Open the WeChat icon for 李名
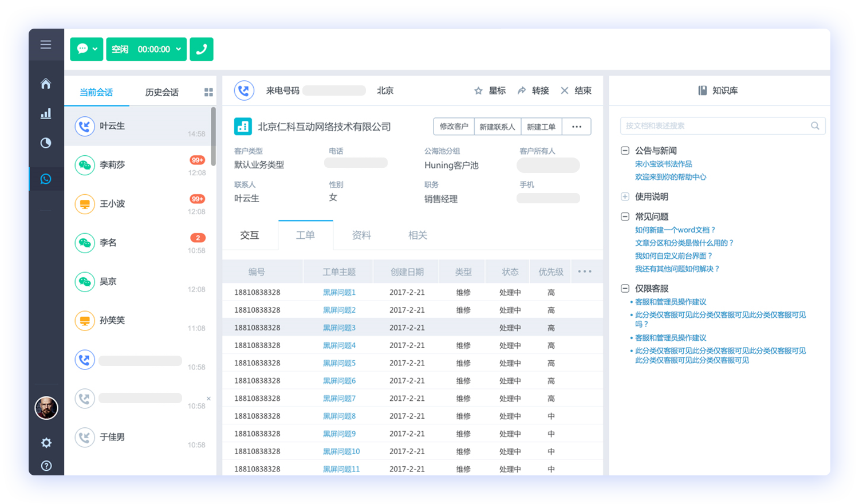Screen dimensions: 859x504 (x=85, y=243)
